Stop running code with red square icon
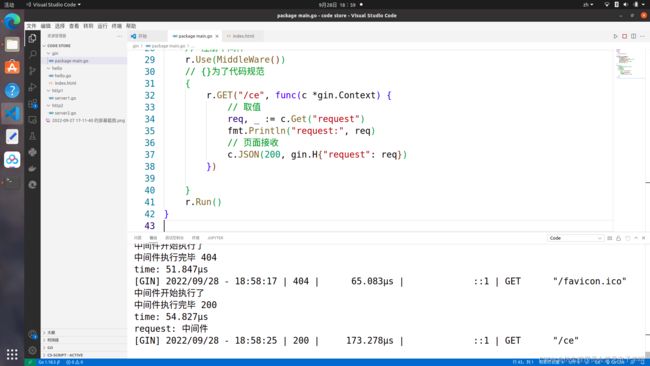This screenshot has width=650, height=366. point(624,36)
